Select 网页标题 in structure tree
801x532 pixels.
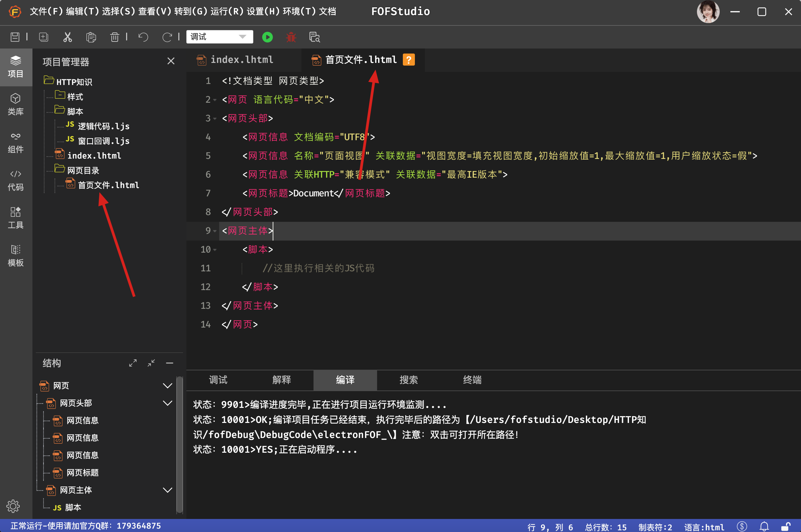[x=82, y=473]
